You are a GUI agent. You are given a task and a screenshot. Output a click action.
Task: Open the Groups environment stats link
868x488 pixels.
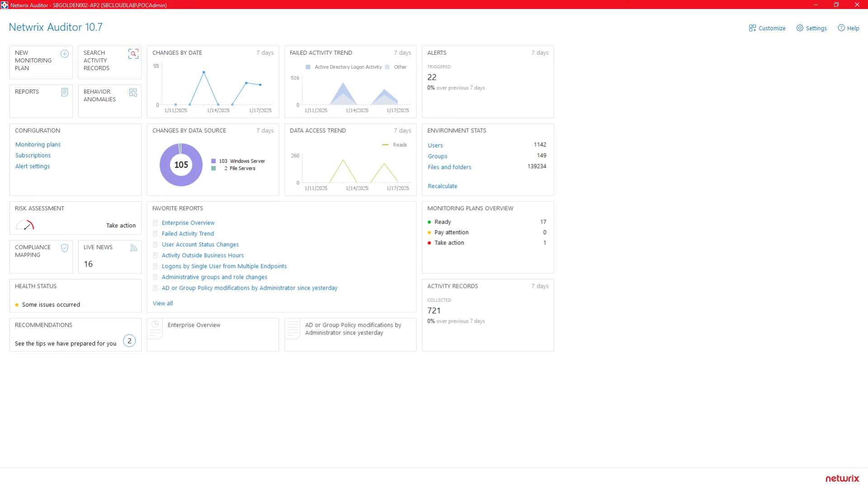(x=438, y=156)
